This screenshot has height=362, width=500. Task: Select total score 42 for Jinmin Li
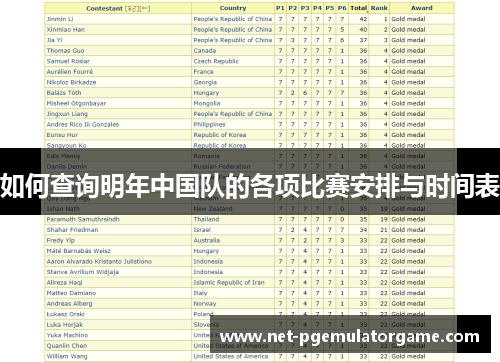(x=363, y=19)
